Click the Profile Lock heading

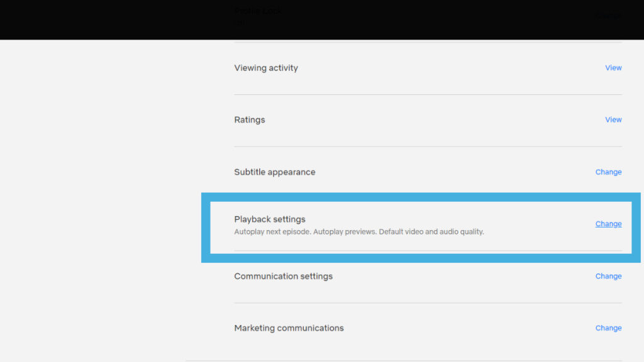point(258,10)
